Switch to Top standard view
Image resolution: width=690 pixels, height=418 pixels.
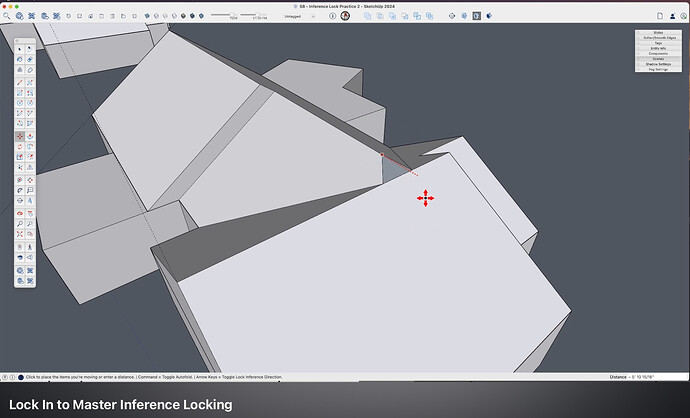80,16
